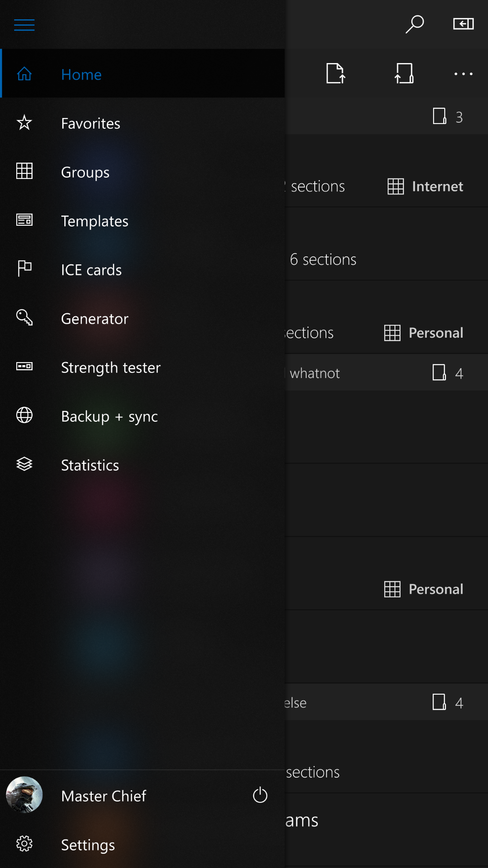The width and height of the screenshot is (488, 868).
Task: Collapse the hamburger navigation menu
Action: pyautogui.click(x=24, y=25)
